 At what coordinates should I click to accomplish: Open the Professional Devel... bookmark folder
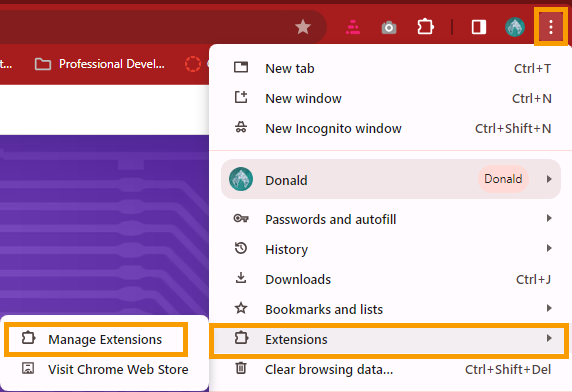[100, 64]
